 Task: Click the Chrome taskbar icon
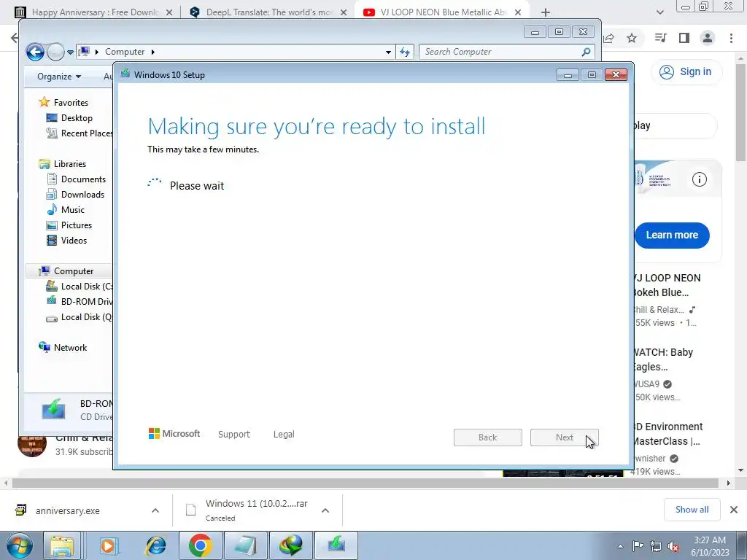[x=200, y=545]
